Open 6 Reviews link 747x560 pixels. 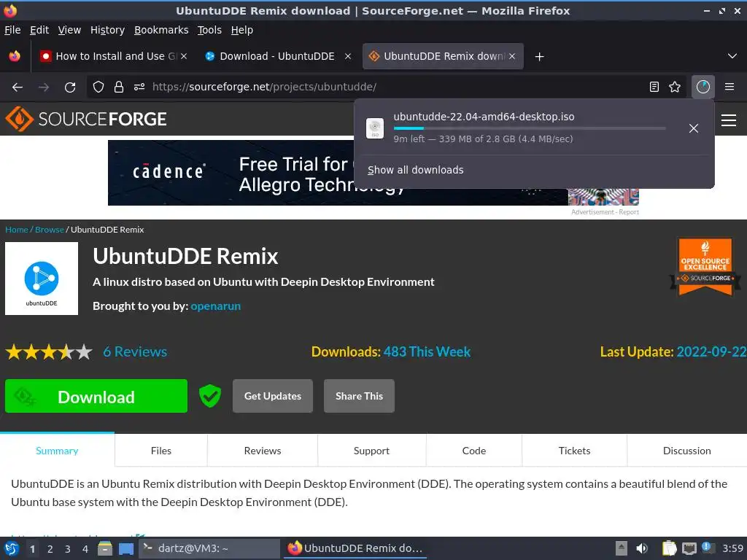click(135, 351)
